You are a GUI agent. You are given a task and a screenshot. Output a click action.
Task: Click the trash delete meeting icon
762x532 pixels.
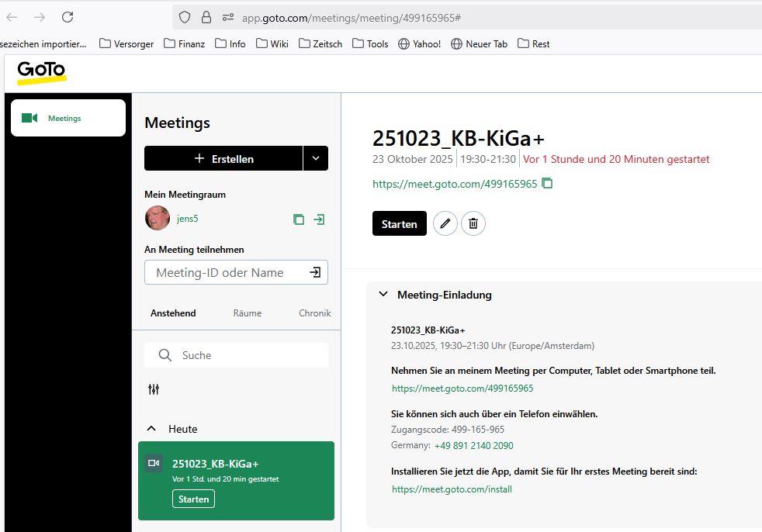click(x=473, y=223)
